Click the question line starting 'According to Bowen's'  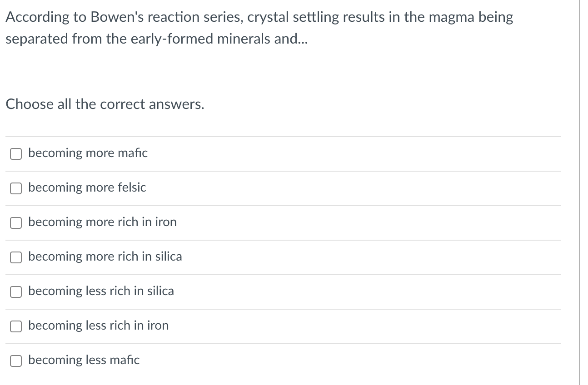(259, 17)
